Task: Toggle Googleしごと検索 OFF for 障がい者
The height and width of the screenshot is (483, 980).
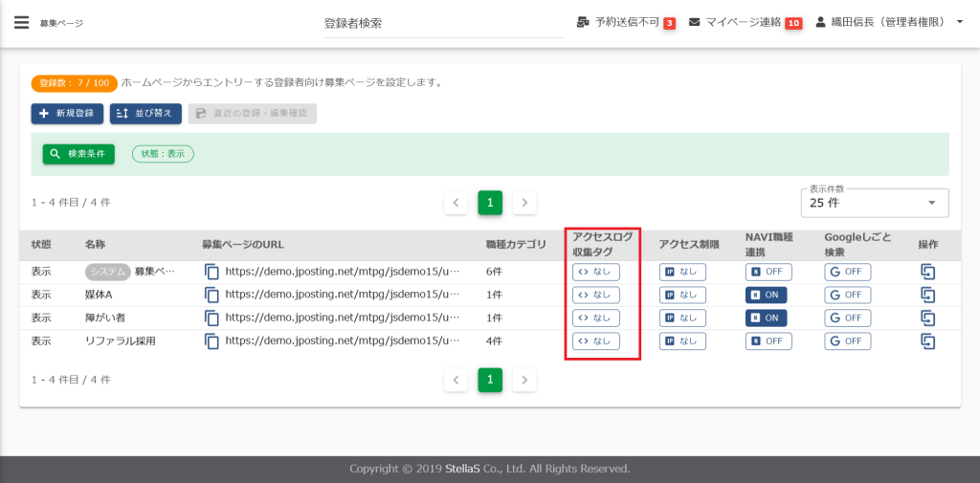Action: click(x=847, y=318)
